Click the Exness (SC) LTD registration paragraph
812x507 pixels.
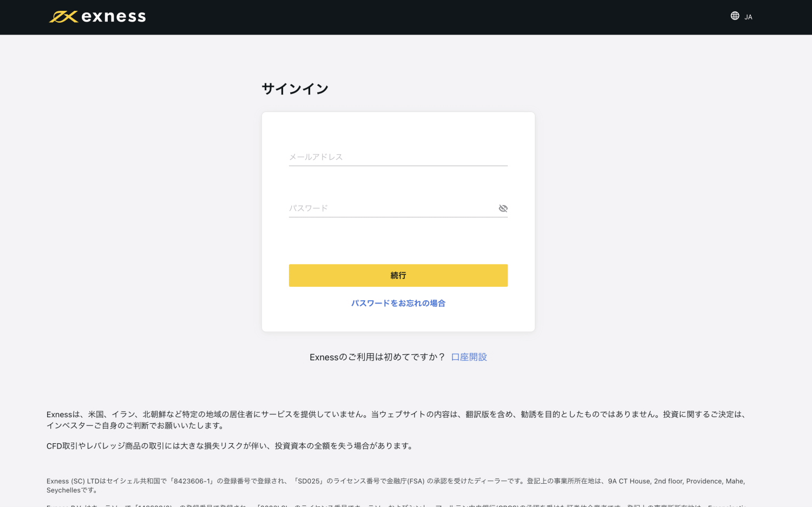(396, 485)
